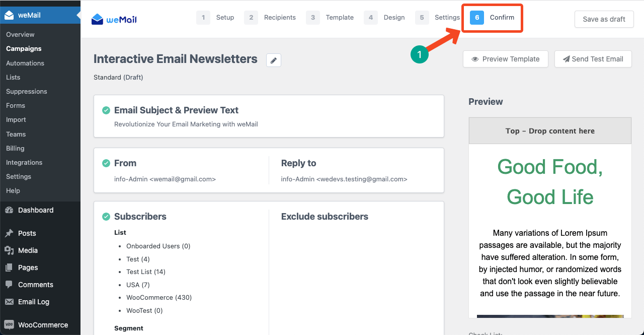Open Help menu item
Image resolution: width=644 pixels, height=335 pixels.
pos(13,190)
